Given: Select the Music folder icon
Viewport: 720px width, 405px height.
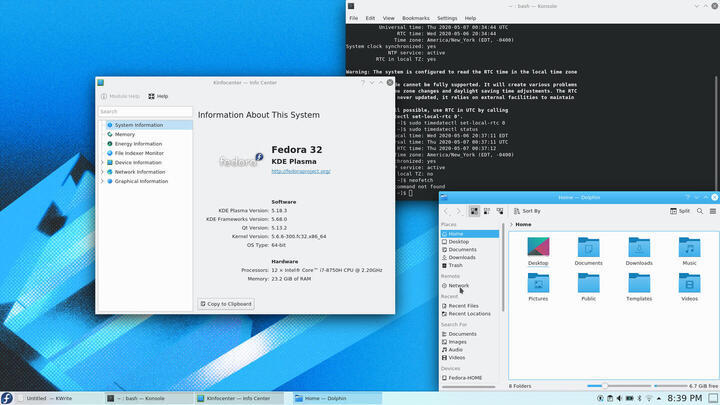Looking at the screenshot, I should click(689, 247).
